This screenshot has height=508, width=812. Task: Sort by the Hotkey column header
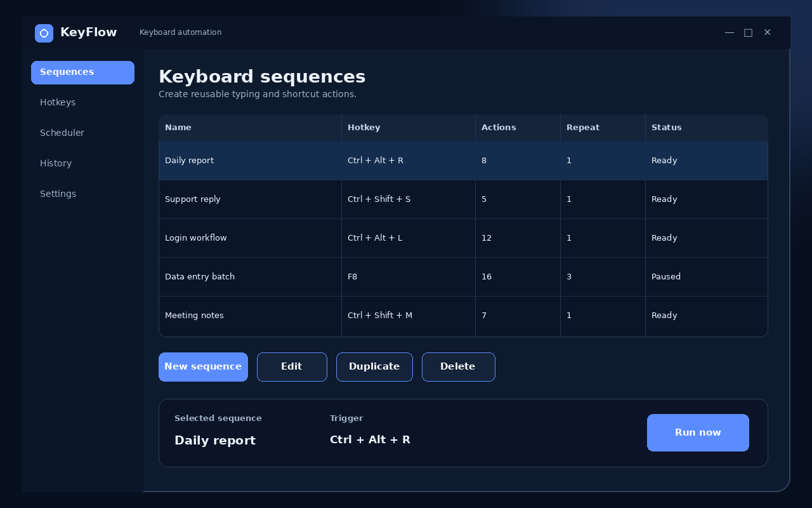[x=409, y=128]
